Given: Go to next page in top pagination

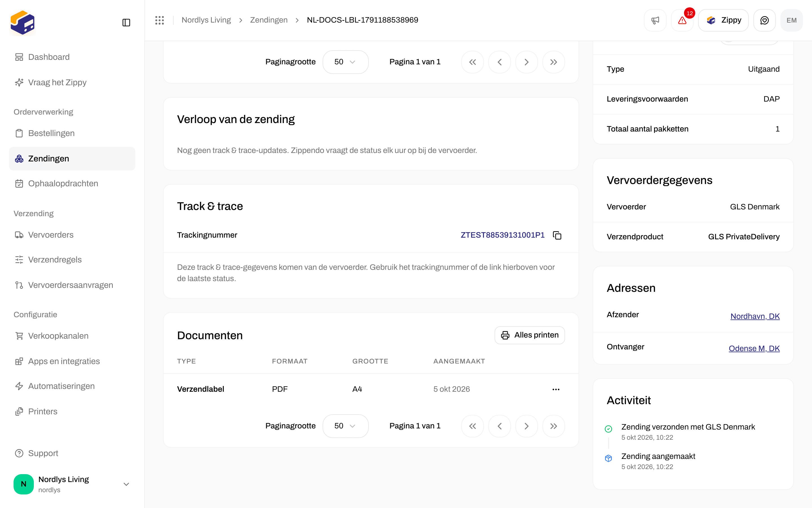Looking at the screenshot, I should coord(526,62).
